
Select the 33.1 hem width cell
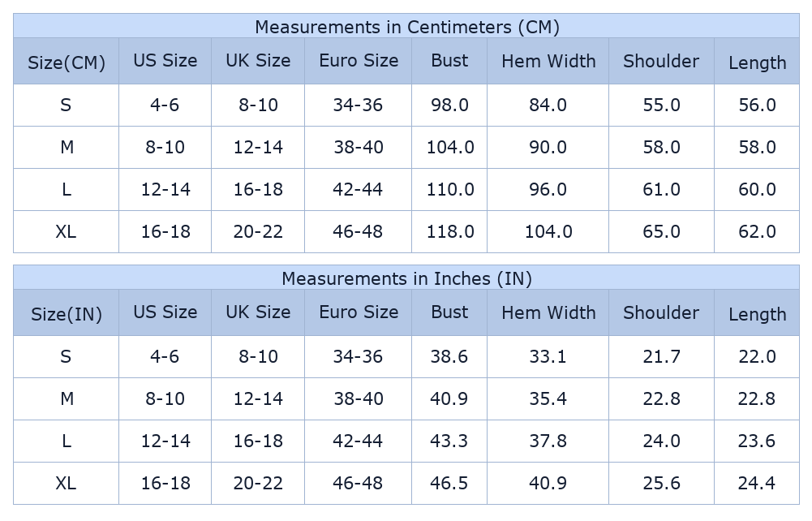[x=548, y=356]
